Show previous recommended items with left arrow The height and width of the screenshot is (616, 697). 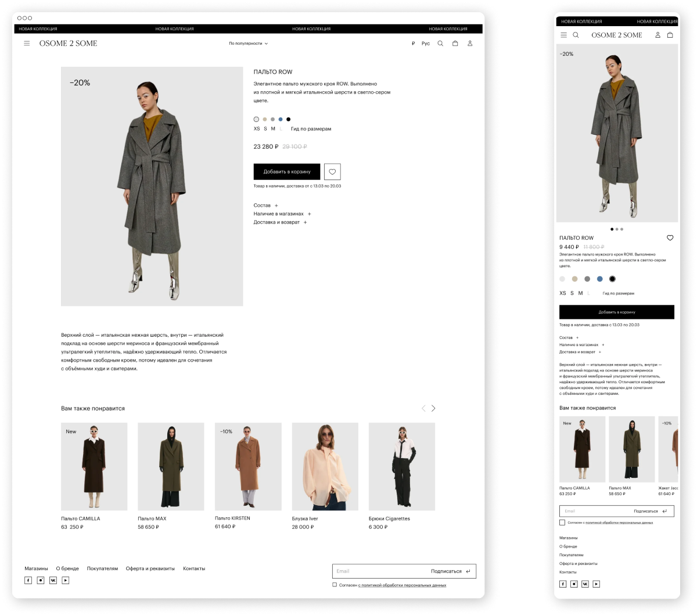coord(423,409)
